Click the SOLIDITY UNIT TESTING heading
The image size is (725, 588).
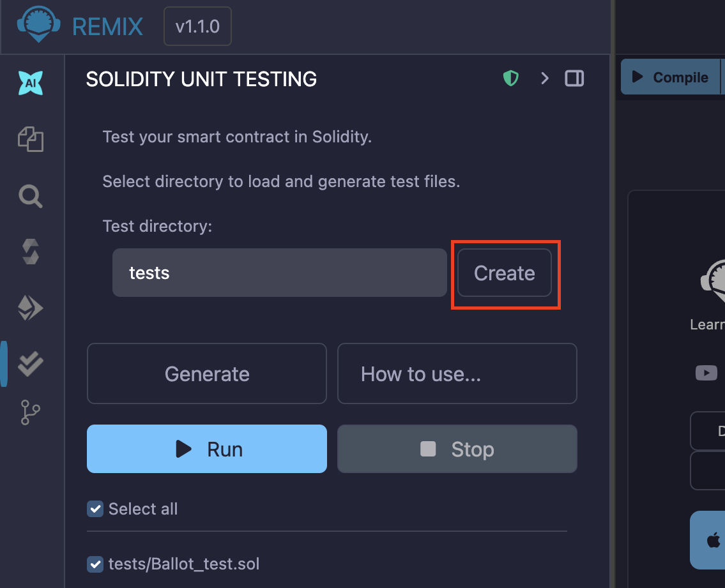(202, 79)
